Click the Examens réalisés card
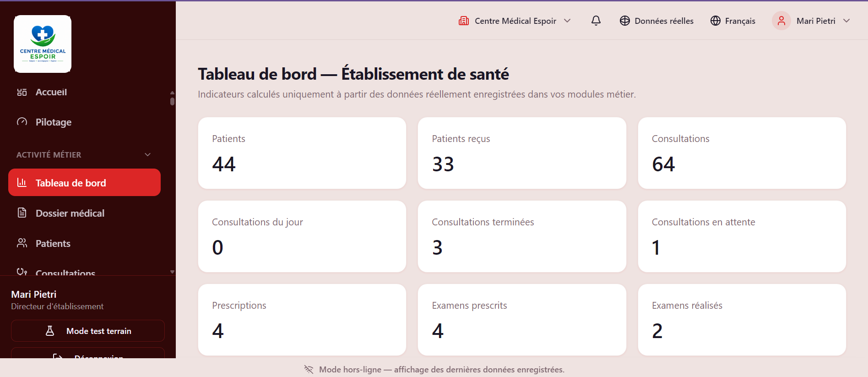The height and width of the screenshot is (377, 868). click(x=742, y=320)
